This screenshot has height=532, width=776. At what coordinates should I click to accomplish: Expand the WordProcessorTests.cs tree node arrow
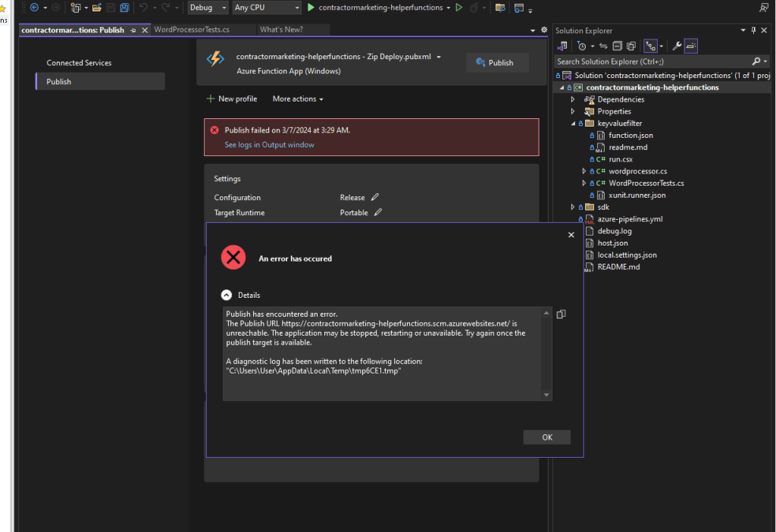point(584,183)
